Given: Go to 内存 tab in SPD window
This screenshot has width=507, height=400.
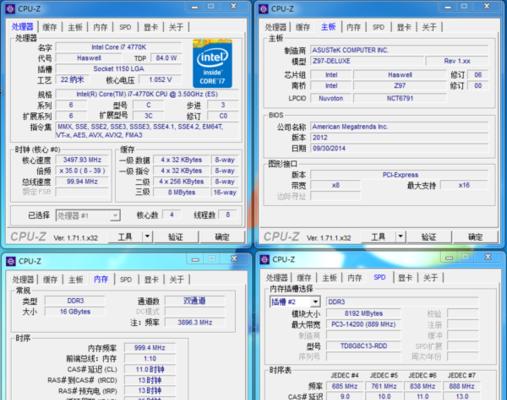Looking at the screenshot, I should click(355, 277).
